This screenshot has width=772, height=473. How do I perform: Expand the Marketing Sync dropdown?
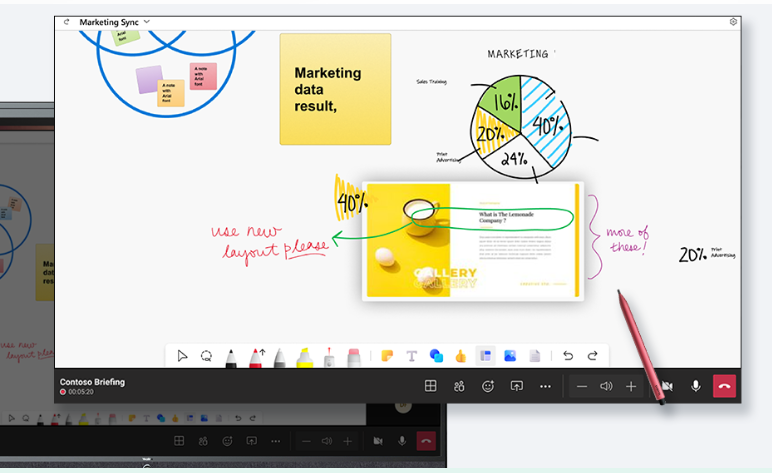147,21
